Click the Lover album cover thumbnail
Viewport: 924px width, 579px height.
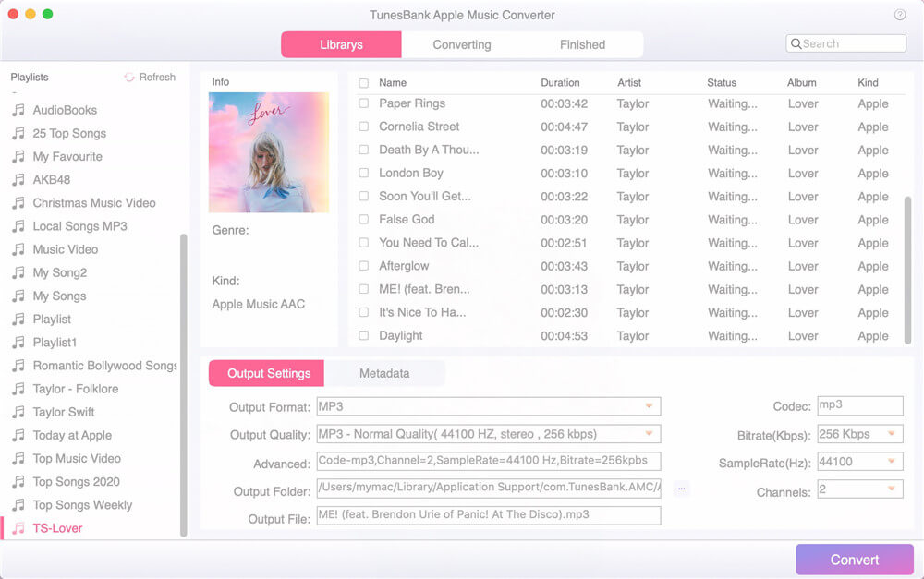pos(269,152)
